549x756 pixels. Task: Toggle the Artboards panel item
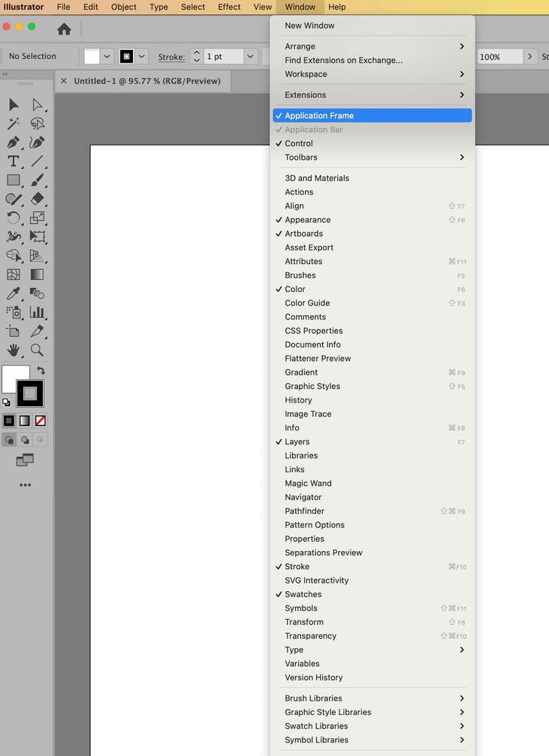(x=372, y=233)
